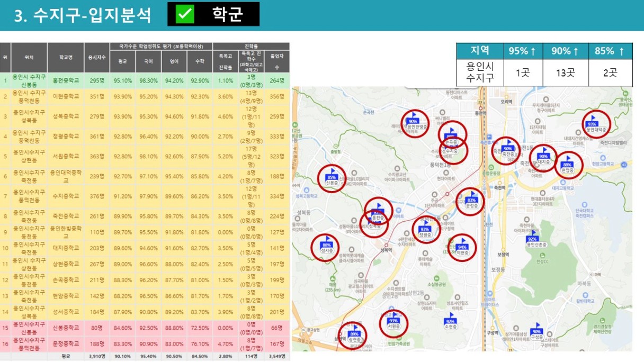Select the 한성CC golf course icon
This screenshot has height=362, width=644.
tap(541, 255)
